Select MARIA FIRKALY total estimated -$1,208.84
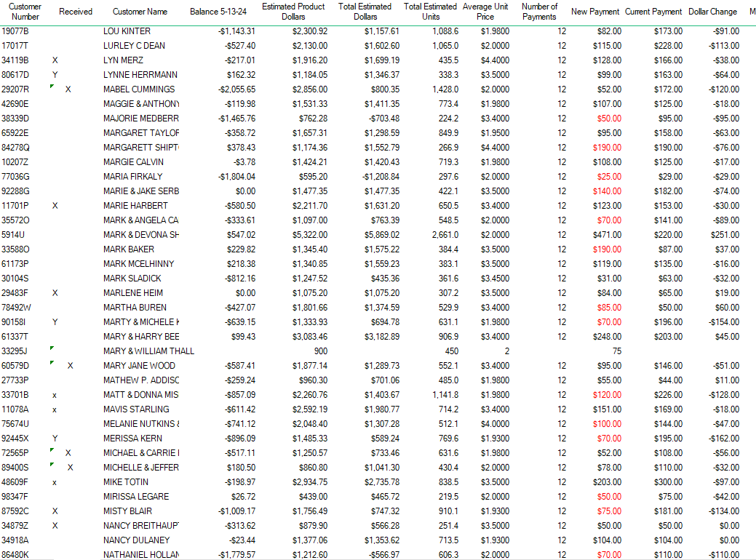756x560 pixels. click(x=381, y=177)
